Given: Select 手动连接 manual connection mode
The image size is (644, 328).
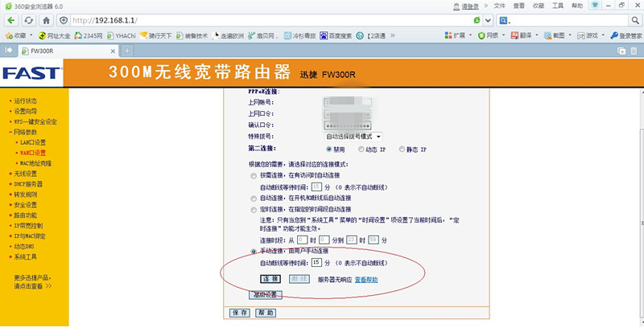Looking at the screenshot, I should [254, 252].
